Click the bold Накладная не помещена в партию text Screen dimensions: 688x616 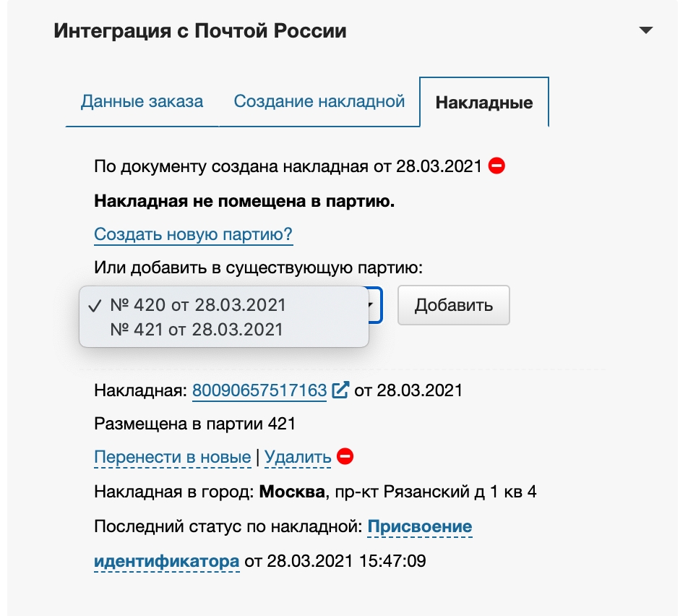click(244, 201)
